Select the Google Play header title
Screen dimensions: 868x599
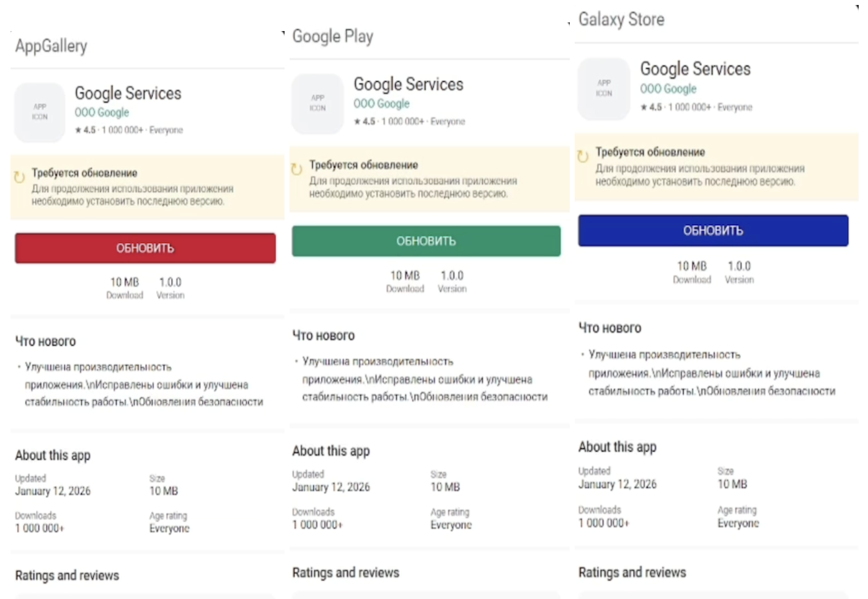333,37
